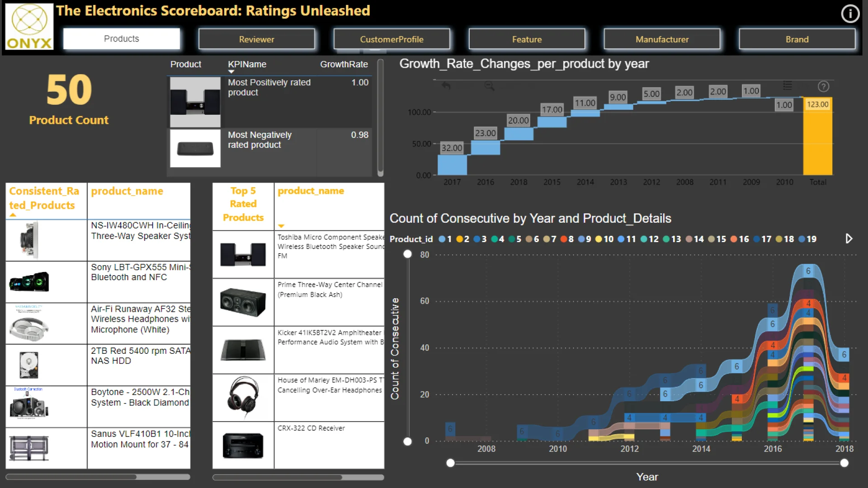
Task: Sort the Top 5 product_name column arrow
Action: pos(281,226)
